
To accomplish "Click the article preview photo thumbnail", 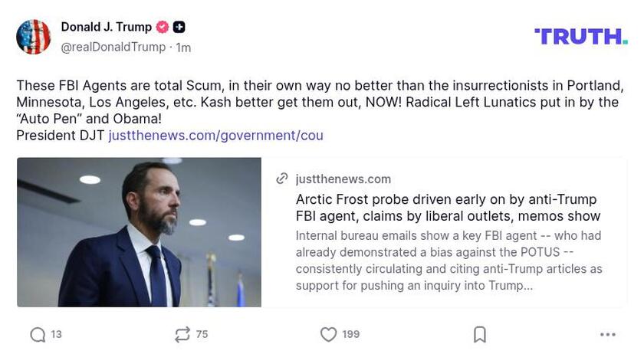I will coord(139,231).
